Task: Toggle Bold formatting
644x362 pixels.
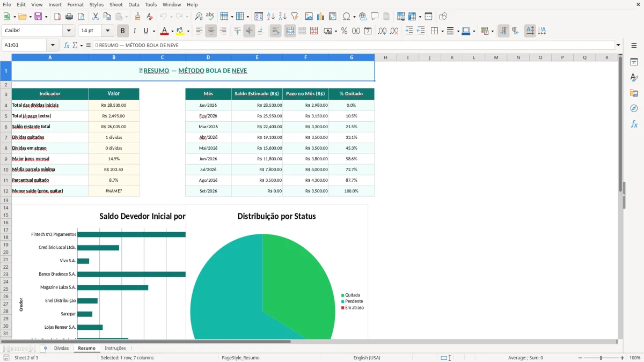Action: 122,31
